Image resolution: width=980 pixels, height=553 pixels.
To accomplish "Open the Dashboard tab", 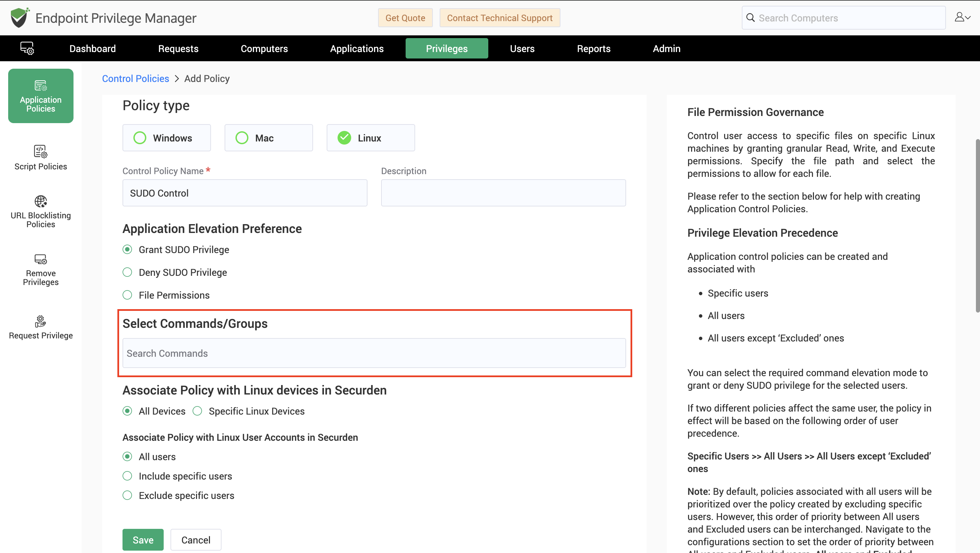I will [x=93, y=48].
